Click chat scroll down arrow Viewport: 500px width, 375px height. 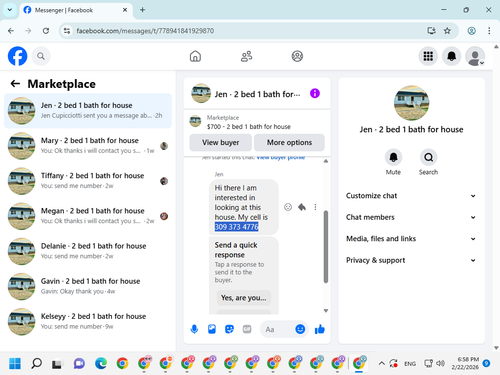326,311
